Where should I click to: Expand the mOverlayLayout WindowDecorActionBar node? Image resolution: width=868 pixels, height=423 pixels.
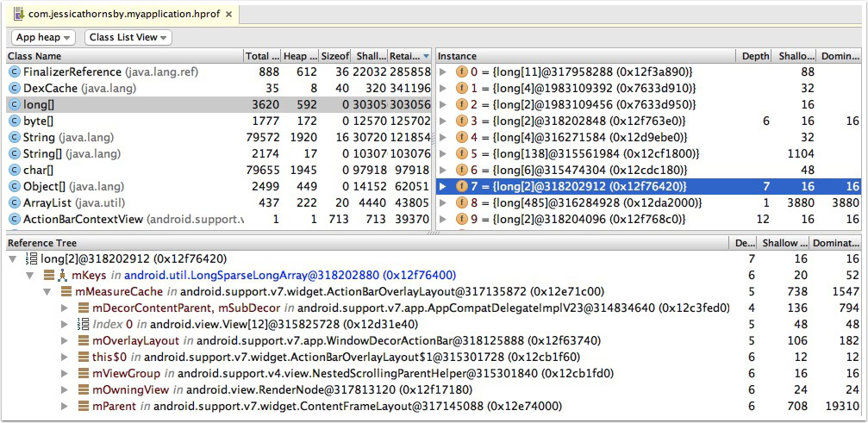(x=66, y=341)
